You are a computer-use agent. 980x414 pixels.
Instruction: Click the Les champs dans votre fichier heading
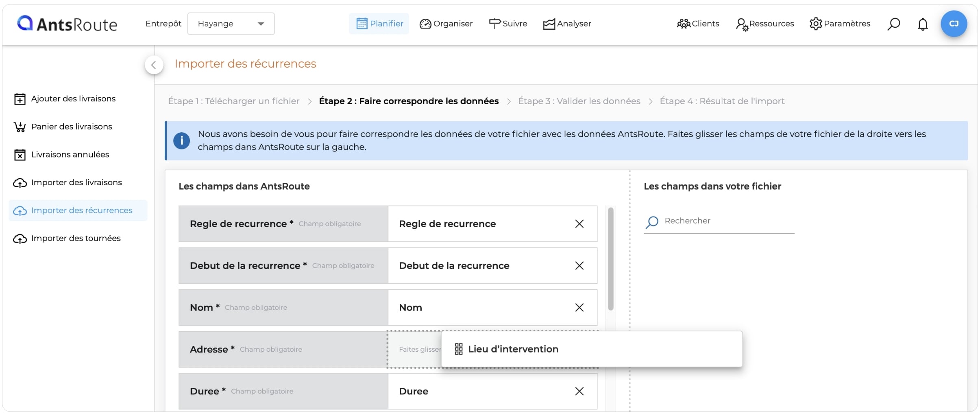tap(712, 186)
